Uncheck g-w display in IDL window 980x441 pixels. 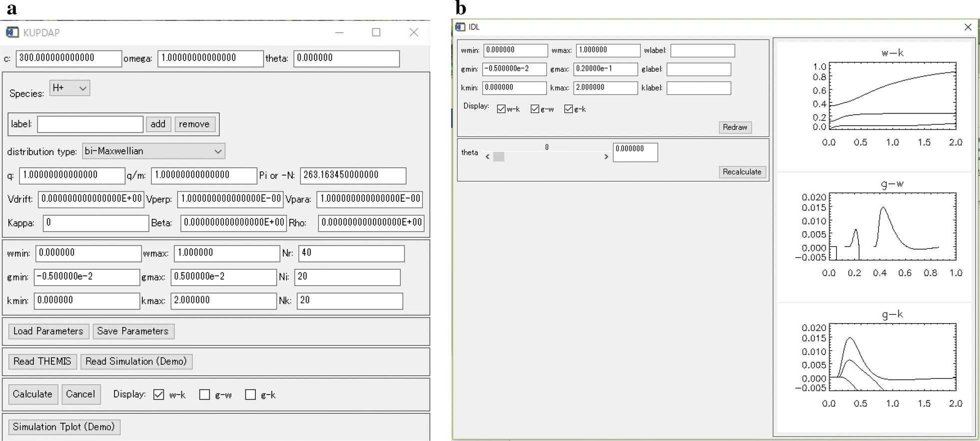tap(535, 109)
